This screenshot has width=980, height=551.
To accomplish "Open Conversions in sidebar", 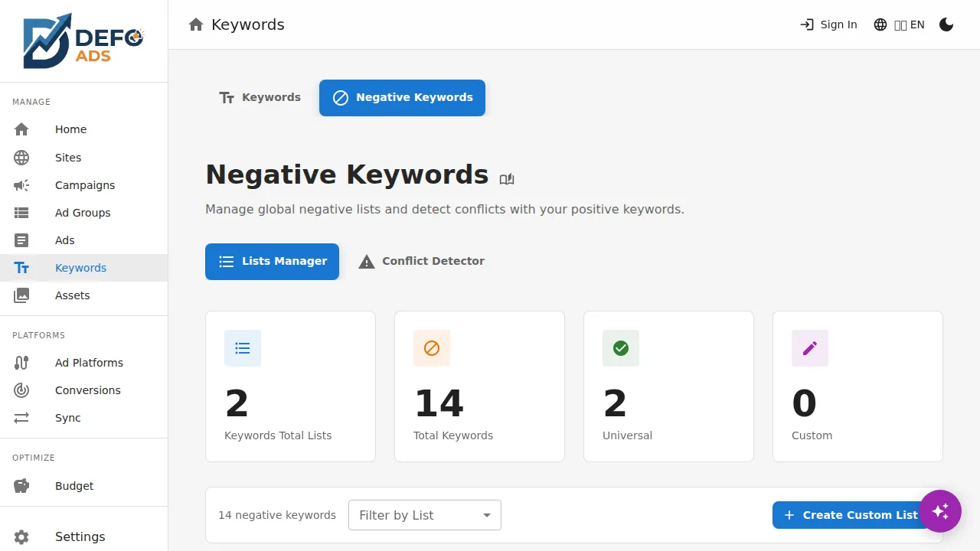I will (83, 390).
